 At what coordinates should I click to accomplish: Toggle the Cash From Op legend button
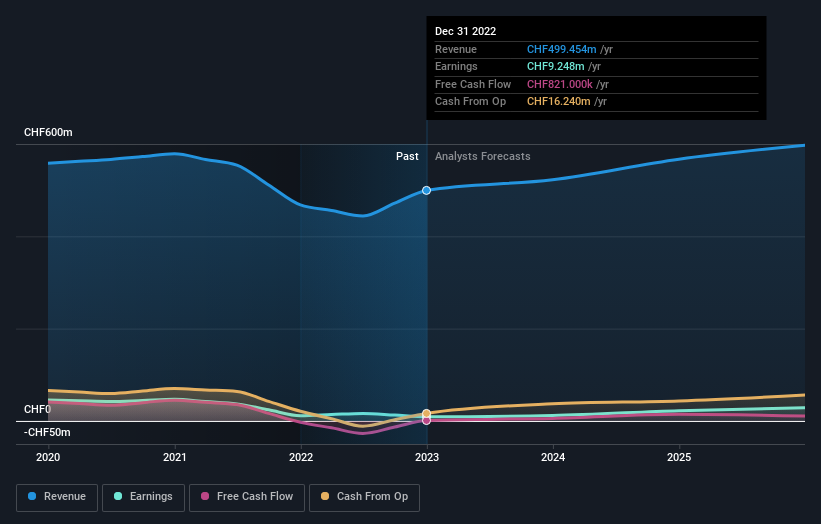click(x=364, y=497)
